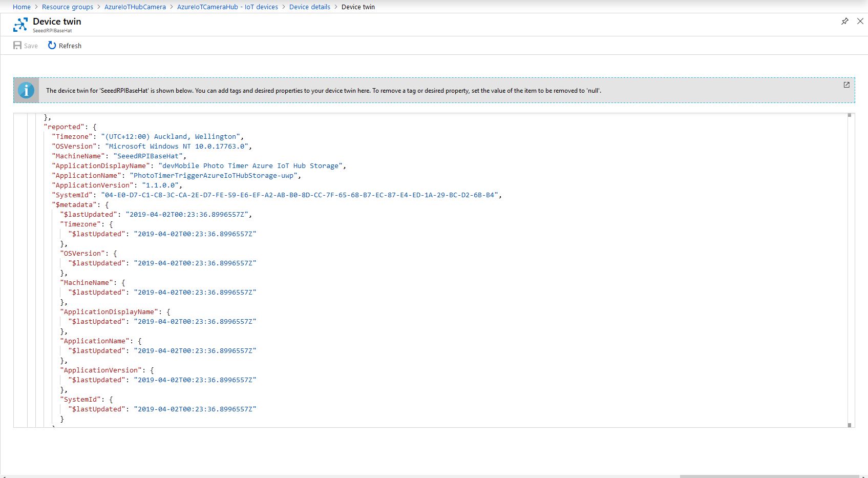
Task: Go to Home breadcrumb
Action: (x=22, y=7)
